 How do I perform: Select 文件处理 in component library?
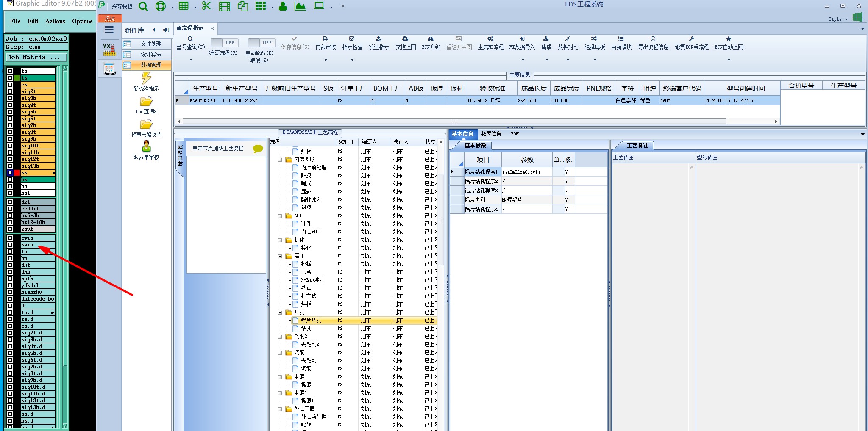(147, 44)
